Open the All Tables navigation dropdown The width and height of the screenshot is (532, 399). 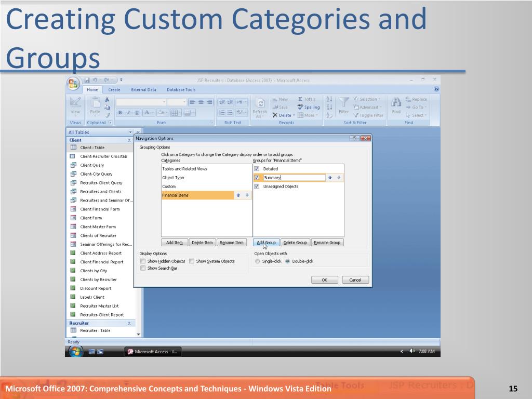click(130, 132)
